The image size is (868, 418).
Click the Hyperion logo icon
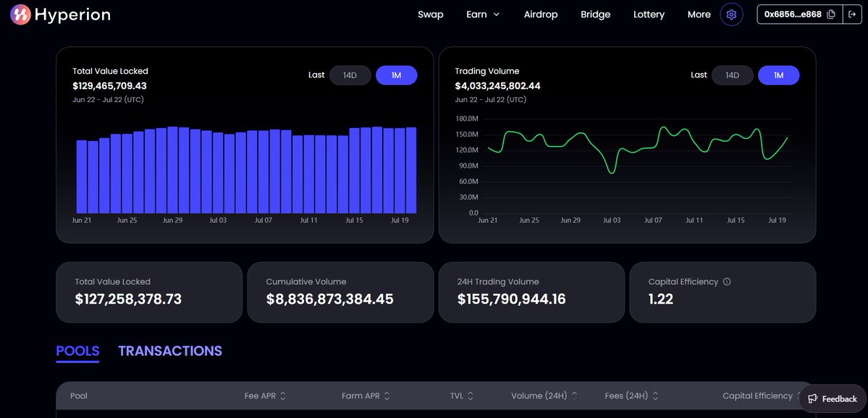tap(20, 15)
